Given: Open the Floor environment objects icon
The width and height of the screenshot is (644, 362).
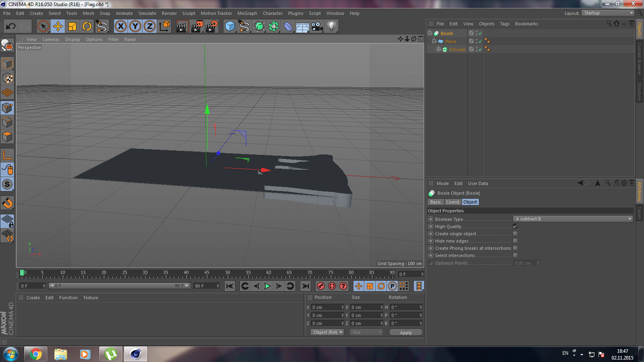Looking at the screenshot, I should [302, 27].
